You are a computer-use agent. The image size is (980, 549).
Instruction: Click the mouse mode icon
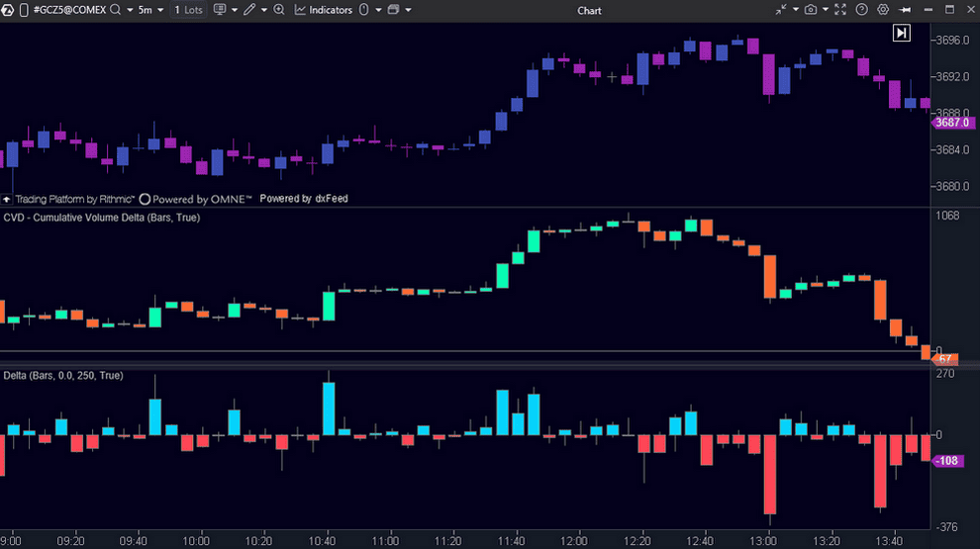point(363,10)
